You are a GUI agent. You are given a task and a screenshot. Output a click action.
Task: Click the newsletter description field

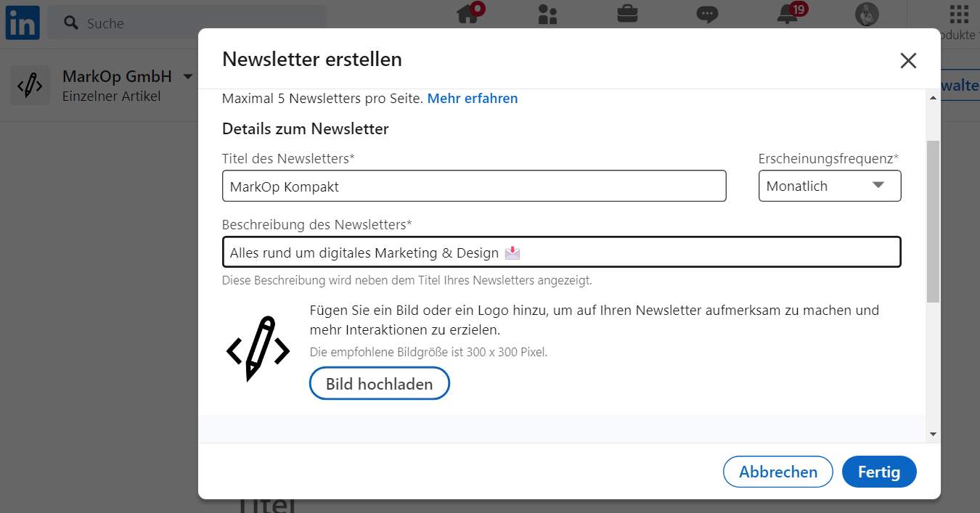coord(561,252)
